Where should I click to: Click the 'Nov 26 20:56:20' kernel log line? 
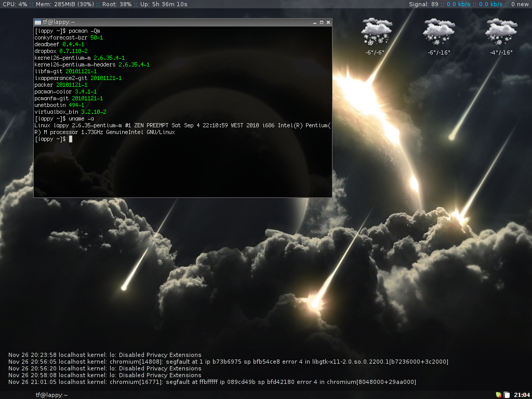click(x=105, y=368)
